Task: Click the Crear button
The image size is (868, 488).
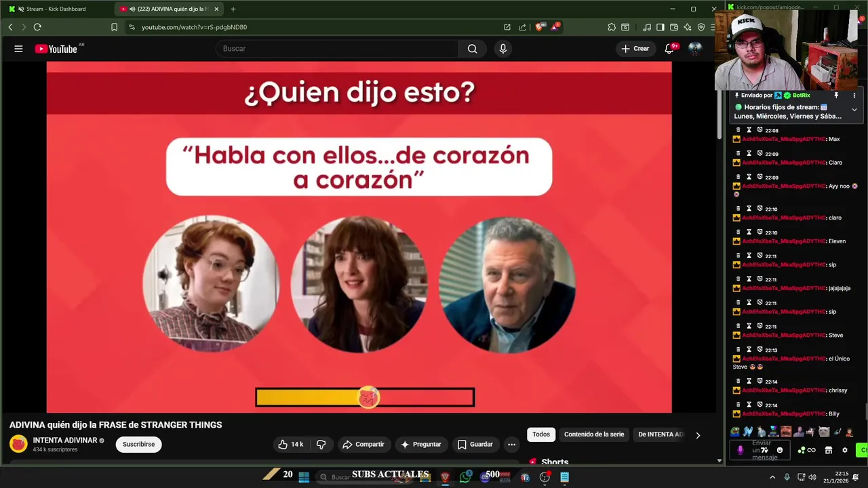Action: (x=635, y=49)
